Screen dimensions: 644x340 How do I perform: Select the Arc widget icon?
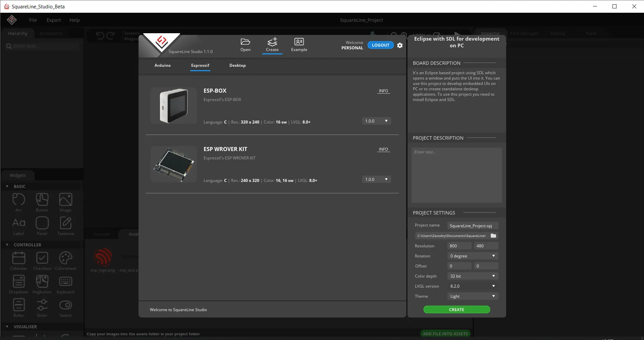pos(19,200)
